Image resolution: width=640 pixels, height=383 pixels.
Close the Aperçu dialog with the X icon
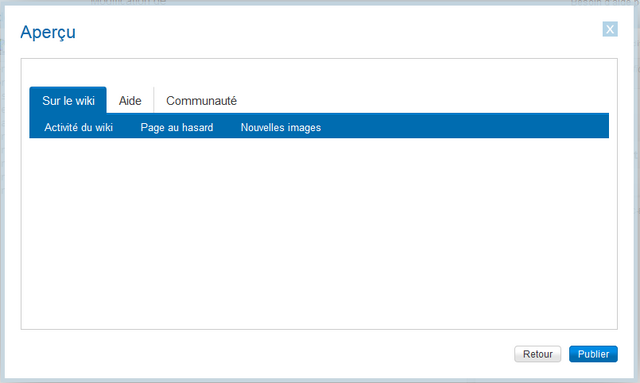610,29
